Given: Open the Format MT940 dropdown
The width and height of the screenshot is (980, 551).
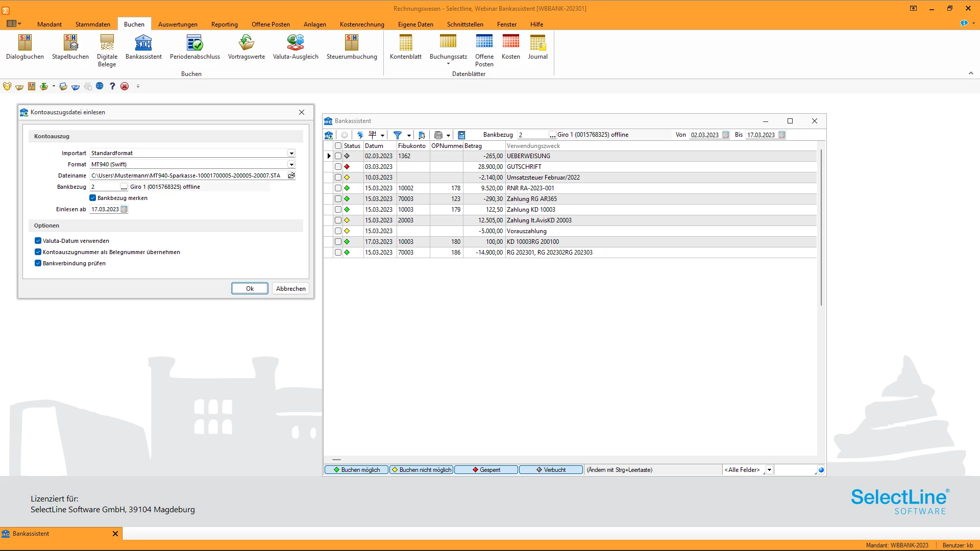Looking at the screenshot, I should [291, 164].
